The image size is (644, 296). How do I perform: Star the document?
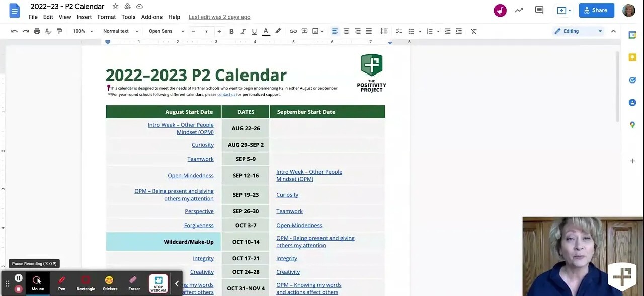pyautogui.click(x=115, y=6)
